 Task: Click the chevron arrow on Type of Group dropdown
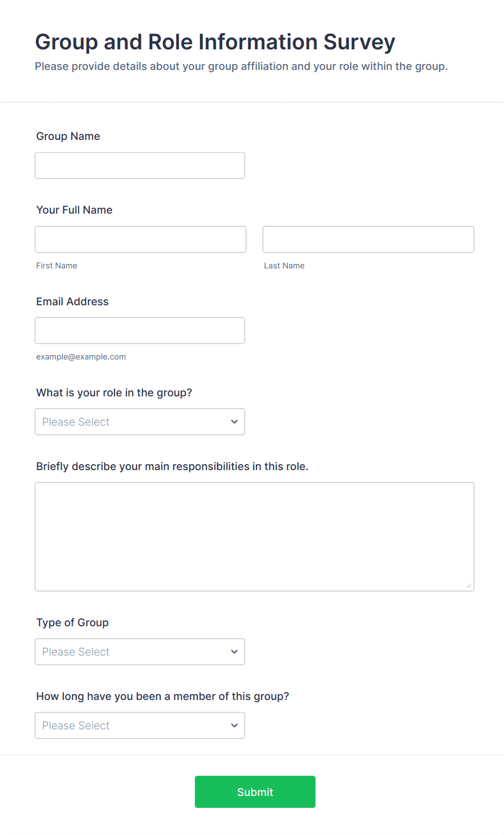click(234, 652)
